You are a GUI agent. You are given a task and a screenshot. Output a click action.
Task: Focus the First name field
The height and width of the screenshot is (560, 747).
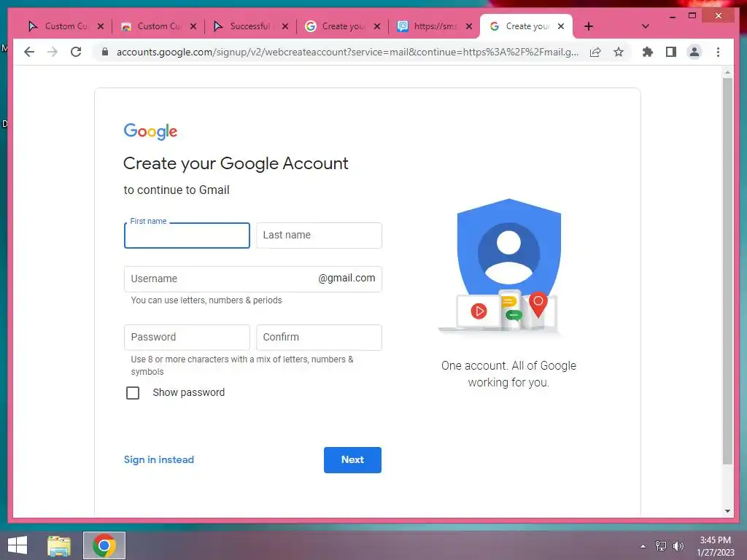click(187, 236)
